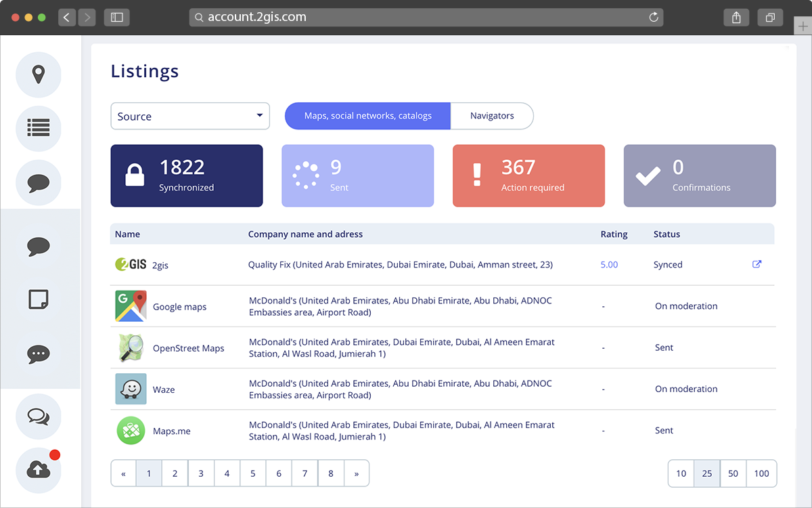Click the Waze logo icon
812x508 pixels.
[x=131, y=389]
